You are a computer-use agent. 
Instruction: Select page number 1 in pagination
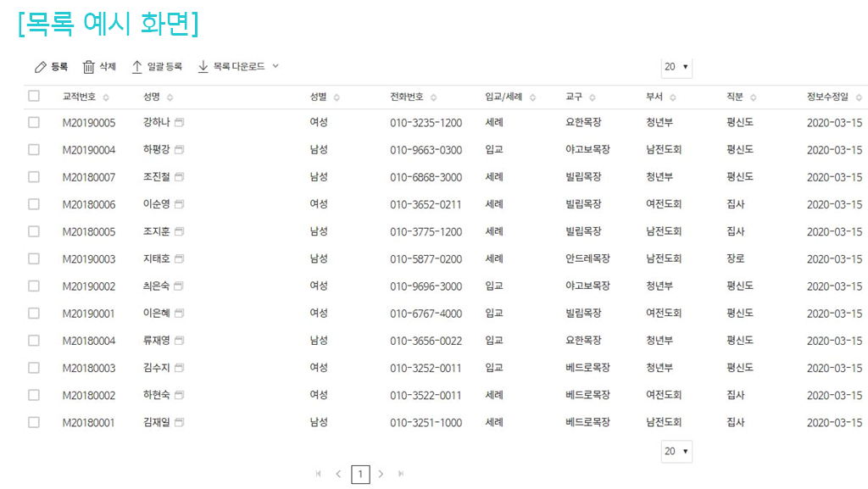pos(360,474)
